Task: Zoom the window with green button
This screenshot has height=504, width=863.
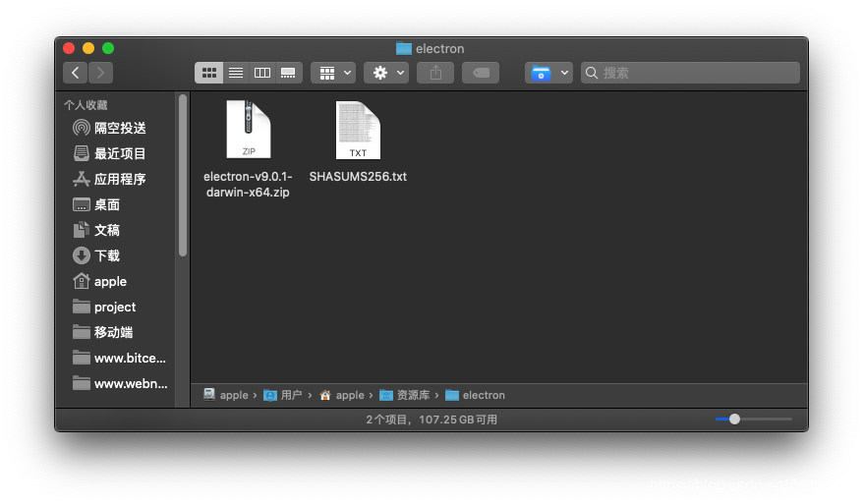Action: 108,48
